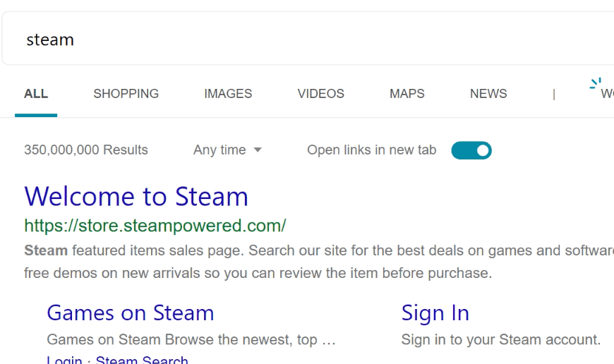The image size is (614, 364).
Task: Click the 350,000,000 Results count text
Action: pos(86,150)
